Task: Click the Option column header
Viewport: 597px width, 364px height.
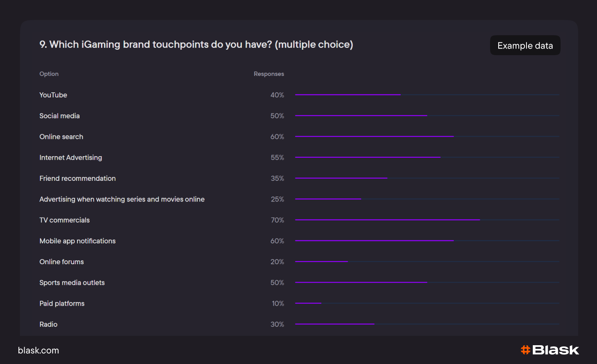Action: pos(49,74)
